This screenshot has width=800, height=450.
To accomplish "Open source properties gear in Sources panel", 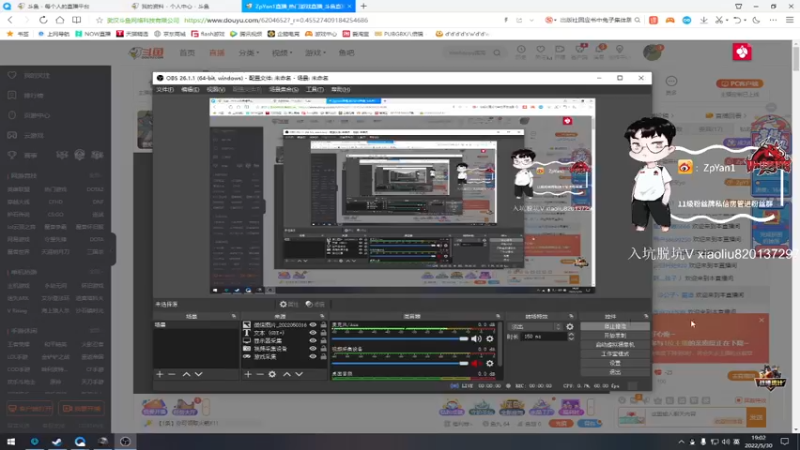I will tap(272, 374).
